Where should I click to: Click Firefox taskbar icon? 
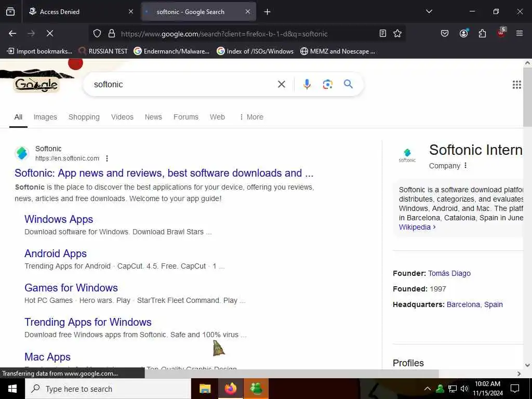pyautogui.click(x=230, y=389)
